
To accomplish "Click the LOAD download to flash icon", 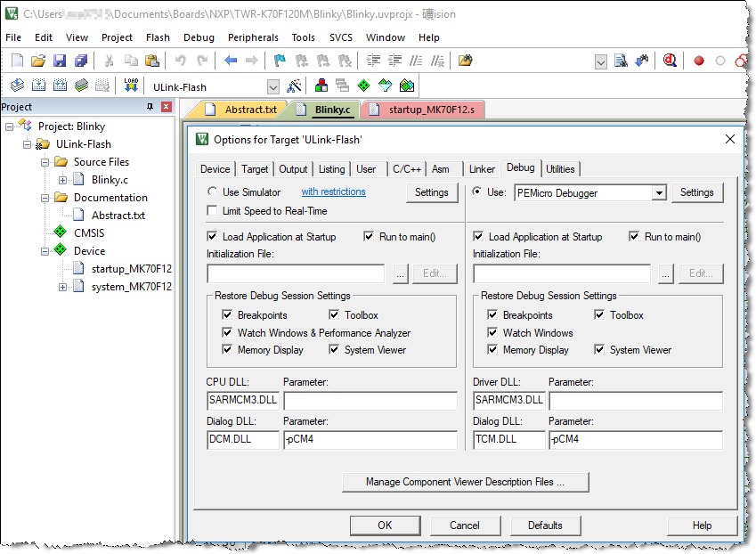I will point(131,86).
